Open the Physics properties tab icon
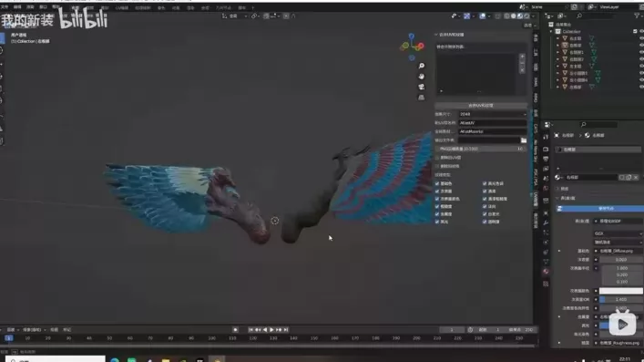Screen dimensions: 644x362 click(x=546, y=243)
